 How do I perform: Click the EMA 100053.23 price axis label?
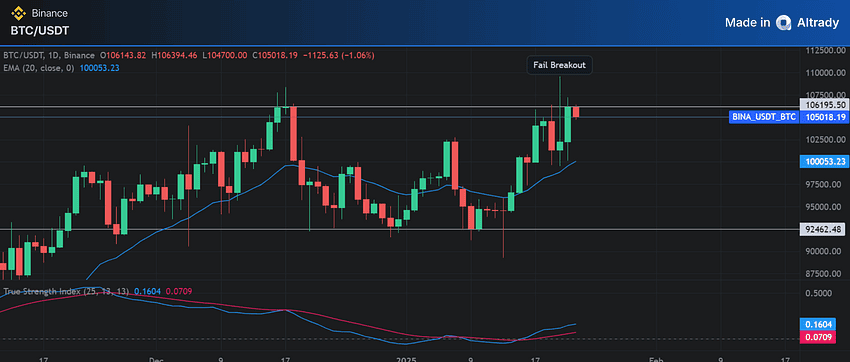(825, 161)
